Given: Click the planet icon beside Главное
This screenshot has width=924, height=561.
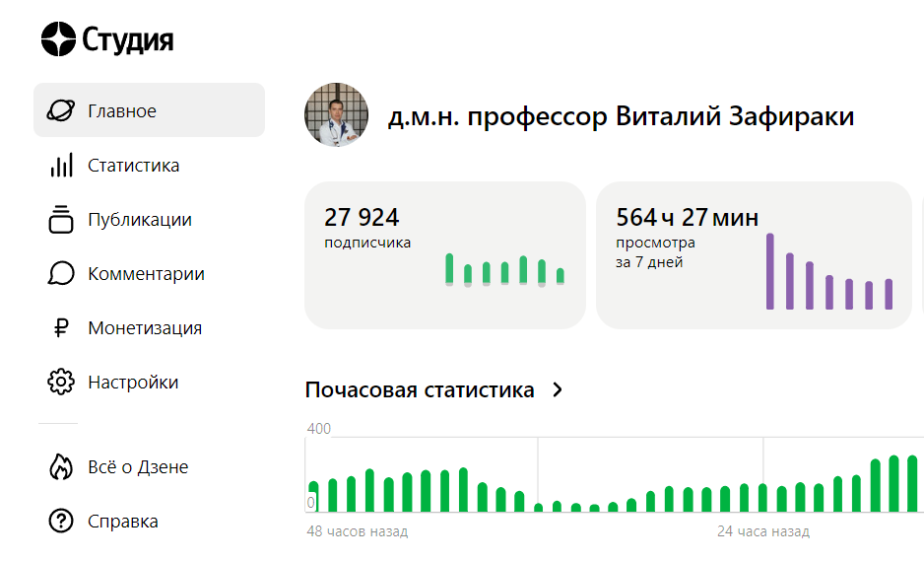Looking at the screenshot, I should (x=61, y=110).
